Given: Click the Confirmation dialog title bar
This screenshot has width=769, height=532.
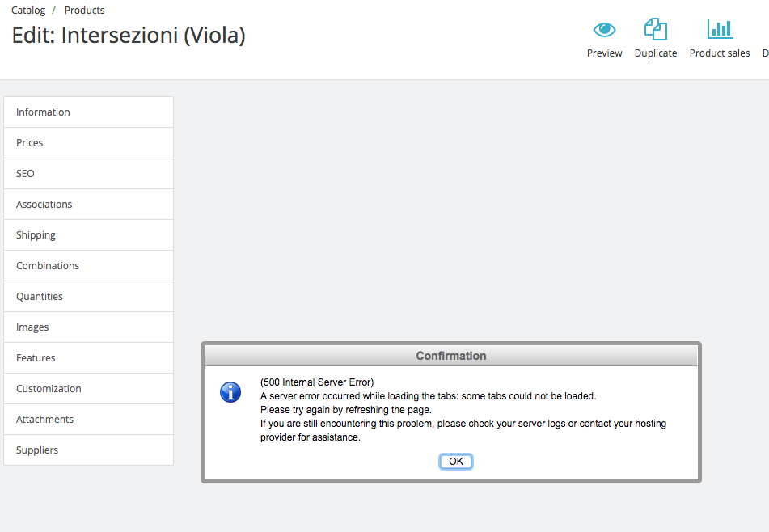Looking at the screenshot, I should [450, 356].
